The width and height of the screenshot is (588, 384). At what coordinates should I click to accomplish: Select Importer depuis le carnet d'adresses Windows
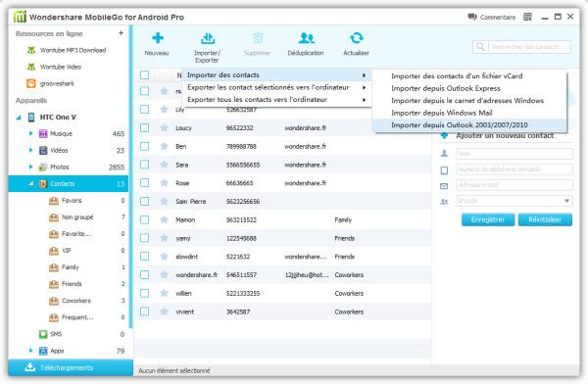coord(469,101)
